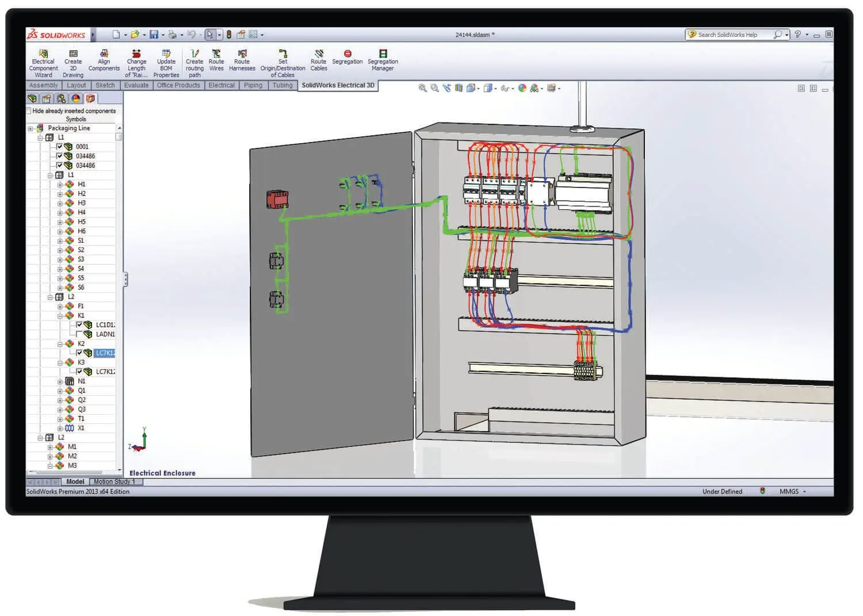Select Create routing path tool

tap(194, 63)
